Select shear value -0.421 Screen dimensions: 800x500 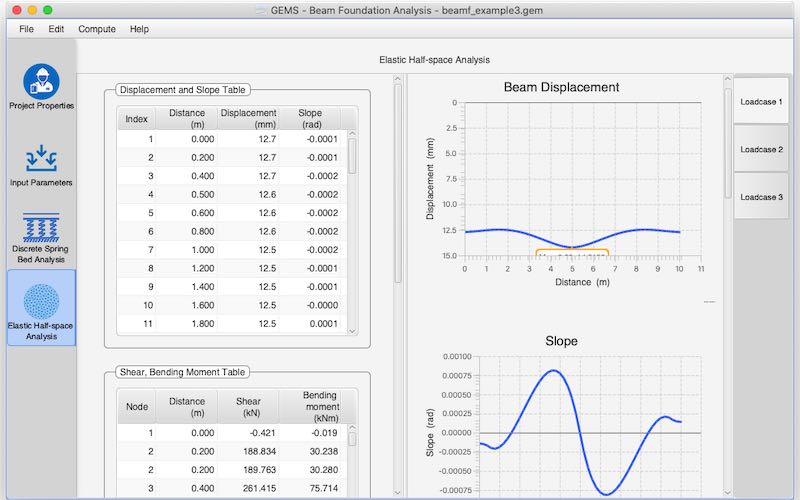pos(248,433)
